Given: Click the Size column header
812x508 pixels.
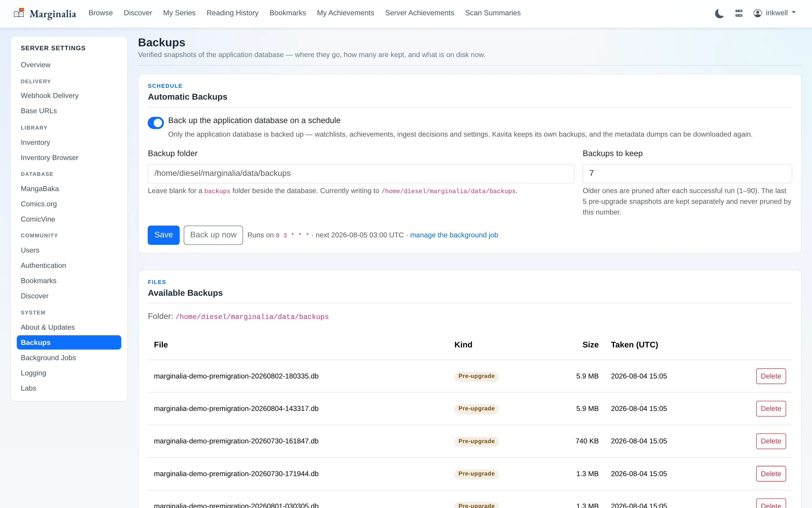Looking at the screenshot, I should (591, 345).
